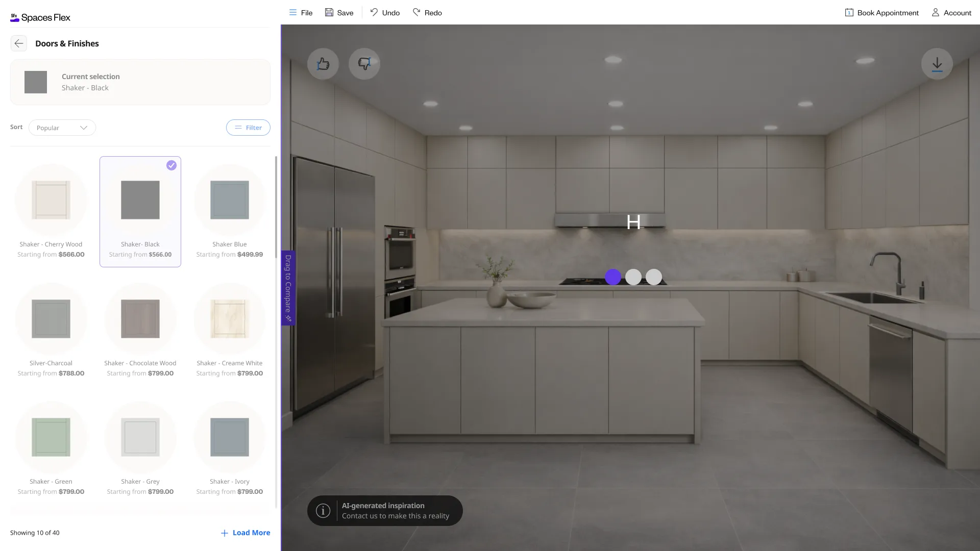Click the white H marker on the render

tap(633, 222)
